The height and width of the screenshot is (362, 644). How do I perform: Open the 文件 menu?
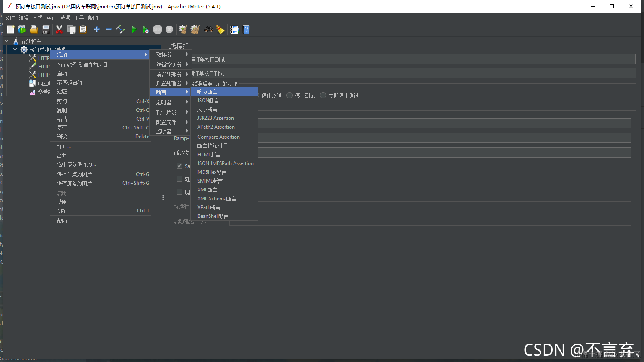pos(10,18)
